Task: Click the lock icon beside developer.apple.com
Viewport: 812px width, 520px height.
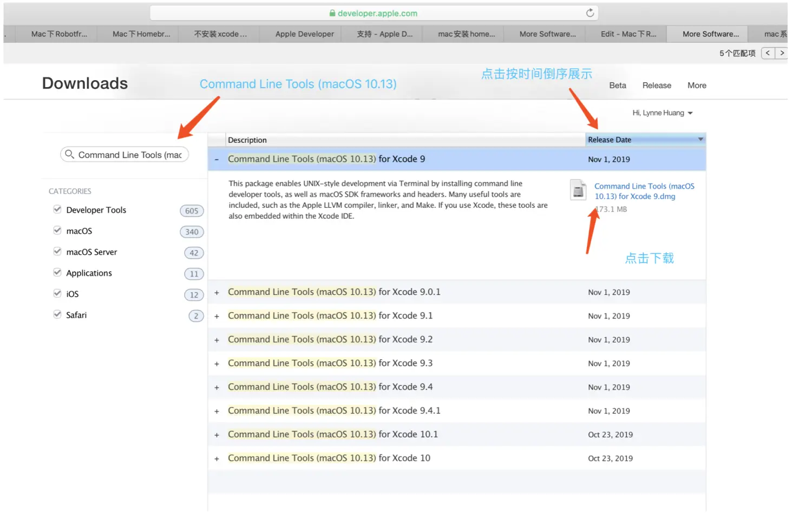Action: (x=332, y=13)
